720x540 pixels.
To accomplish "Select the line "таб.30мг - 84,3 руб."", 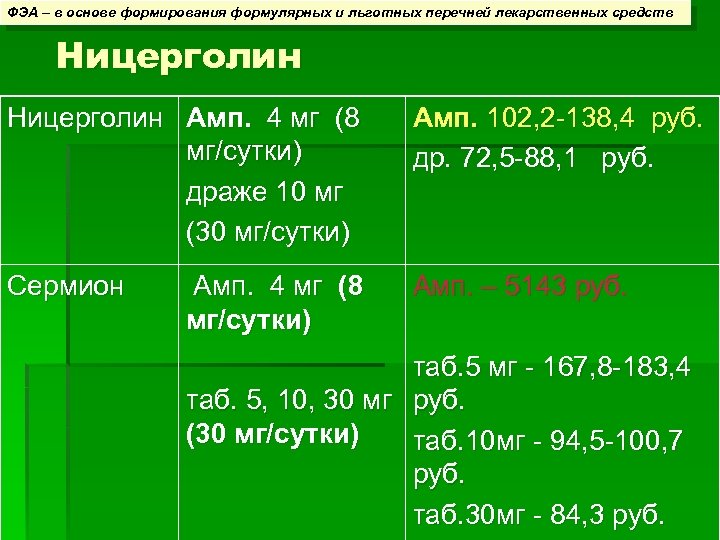I will (539, 515).
